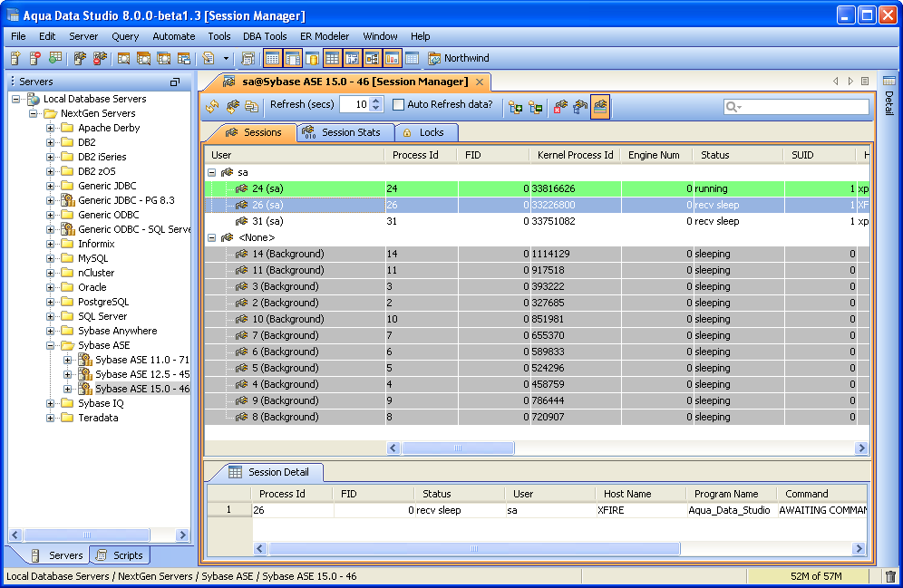
Task: Select the 14 (Background) session row
Action: click(x=537, y=254)
